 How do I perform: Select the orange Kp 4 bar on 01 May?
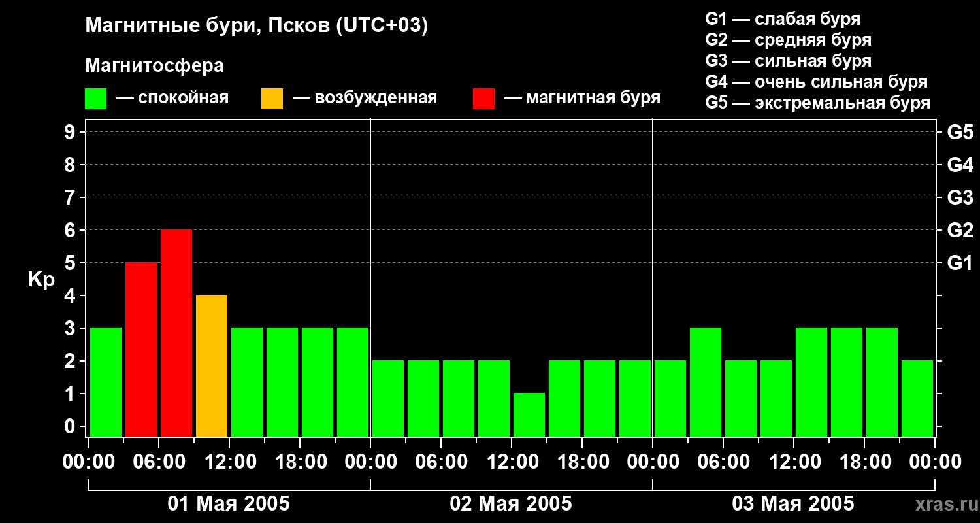click(x=212, y=365)
